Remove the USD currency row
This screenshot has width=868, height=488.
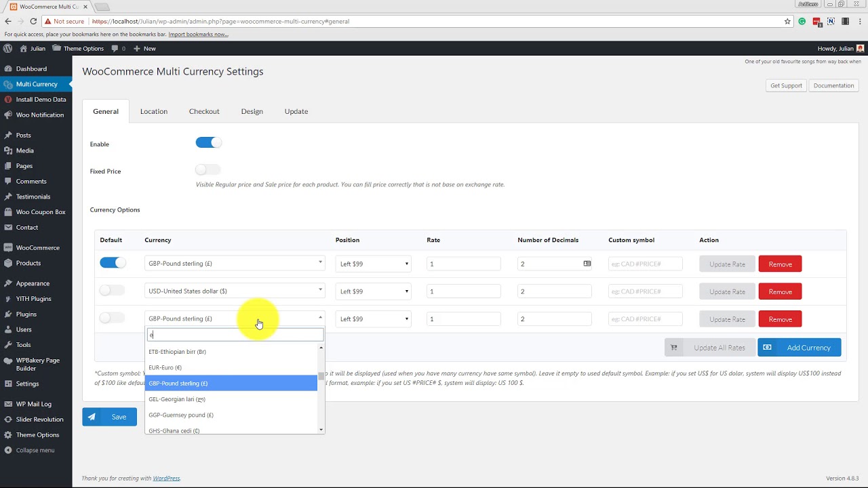tap(780, 291)
